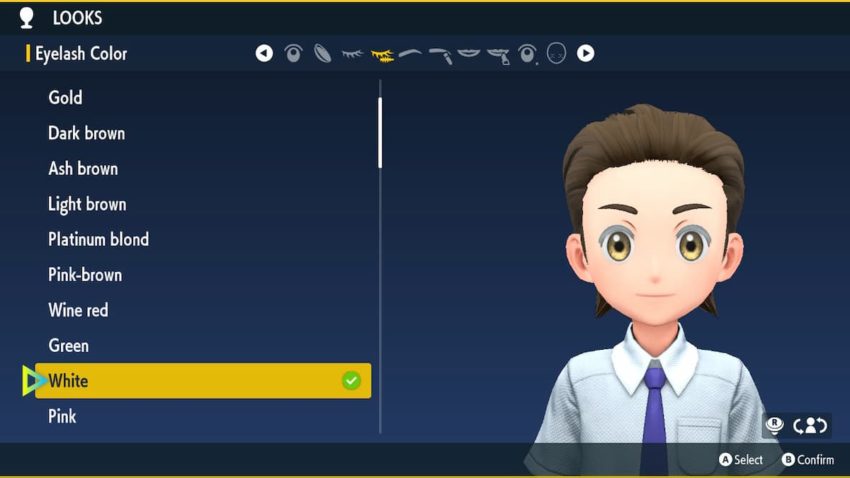Open the eyebrow shape category icon
This screenshot has width=850, height=478.
(410, 53)
